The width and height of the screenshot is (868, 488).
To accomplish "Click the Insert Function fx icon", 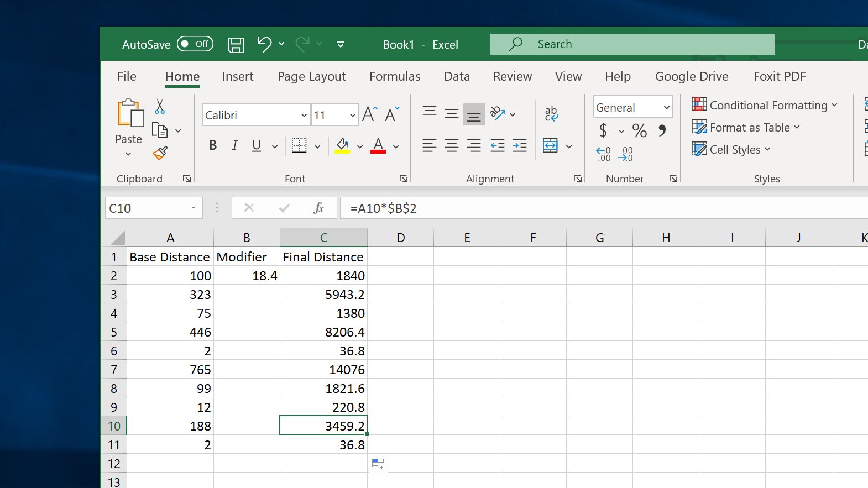I will coord(318,208).
